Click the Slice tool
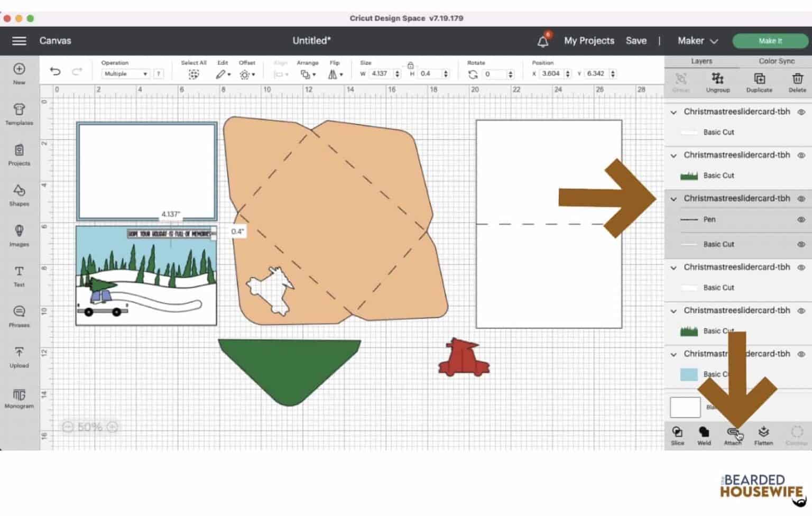Viewport: 812px width, 516px height. click(x=677, y=435)
